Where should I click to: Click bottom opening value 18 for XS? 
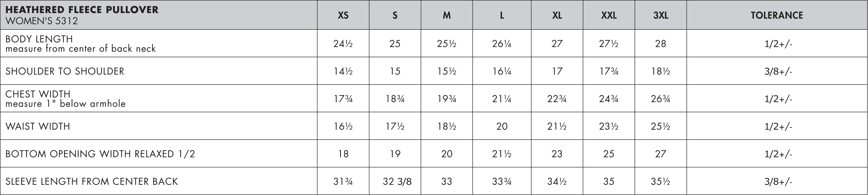(343, 154)
